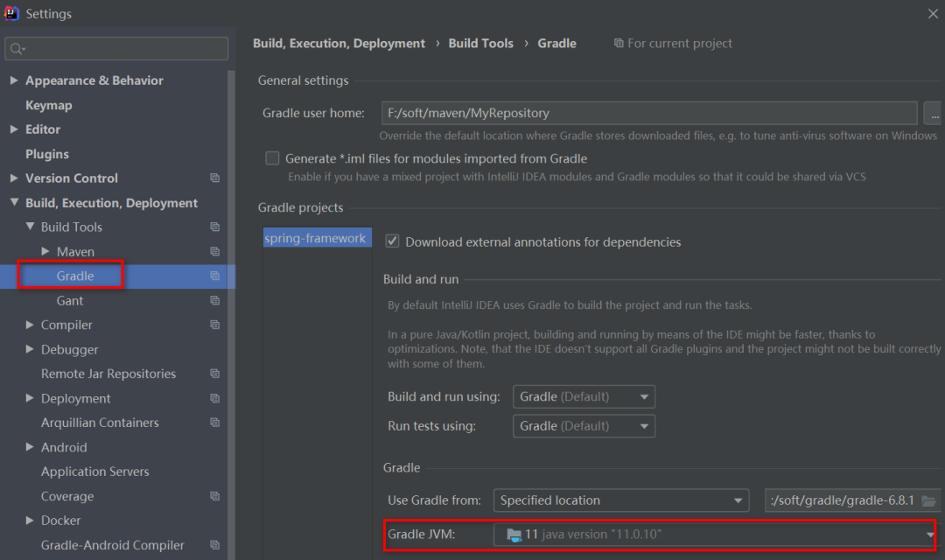Image resolution: width=945 pixels, height=560 pixels.
Task: Click project-level icon beside Gradle row
Action: (214, 276)
